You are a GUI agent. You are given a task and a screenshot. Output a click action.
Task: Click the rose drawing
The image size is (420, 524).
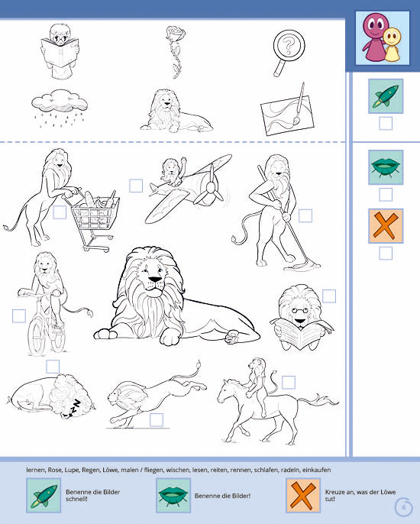click(x=175, y=52)
